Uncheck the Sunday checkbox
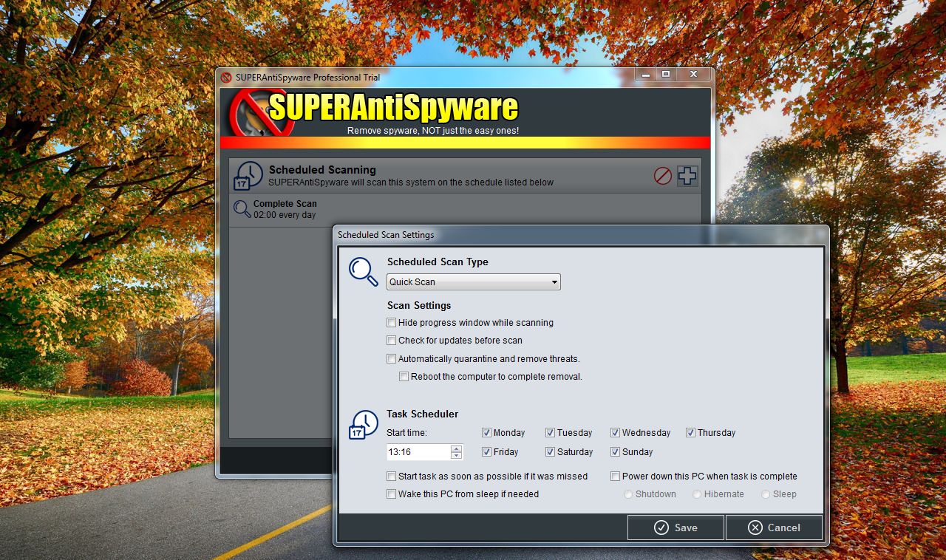Viewport: 946px width, 560px height. (x=615, y=452)
